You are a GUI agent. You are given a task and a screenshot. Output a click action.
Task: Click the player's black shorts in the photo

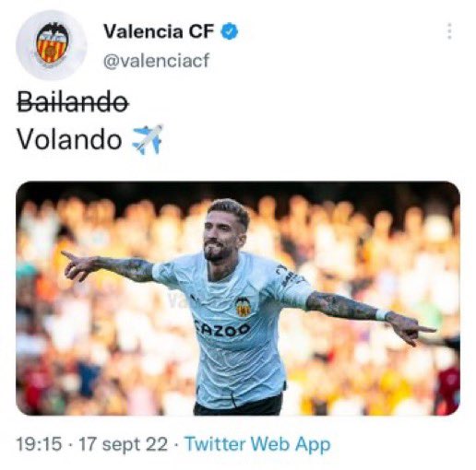pos(238,405)
